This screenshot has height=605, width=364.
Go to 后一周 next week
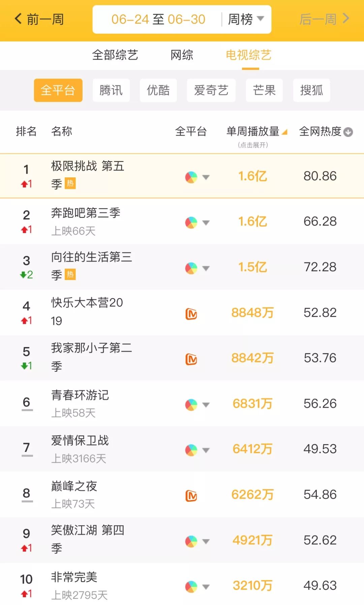pyautogui.click(x=324, y=19)
